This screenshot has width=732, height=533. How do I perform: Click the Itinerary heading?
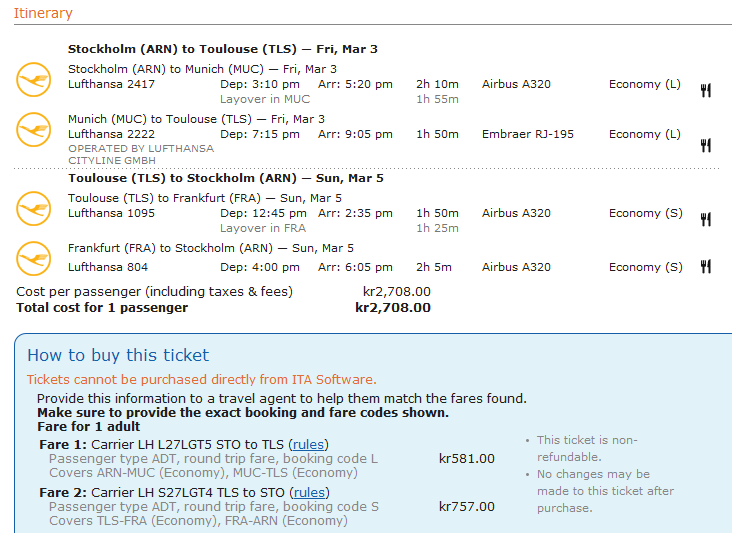(43, 13)
